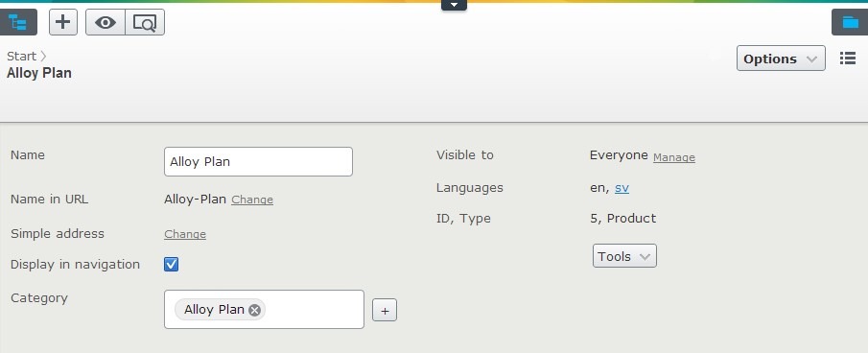Switch to sv language link

(622, 188)
